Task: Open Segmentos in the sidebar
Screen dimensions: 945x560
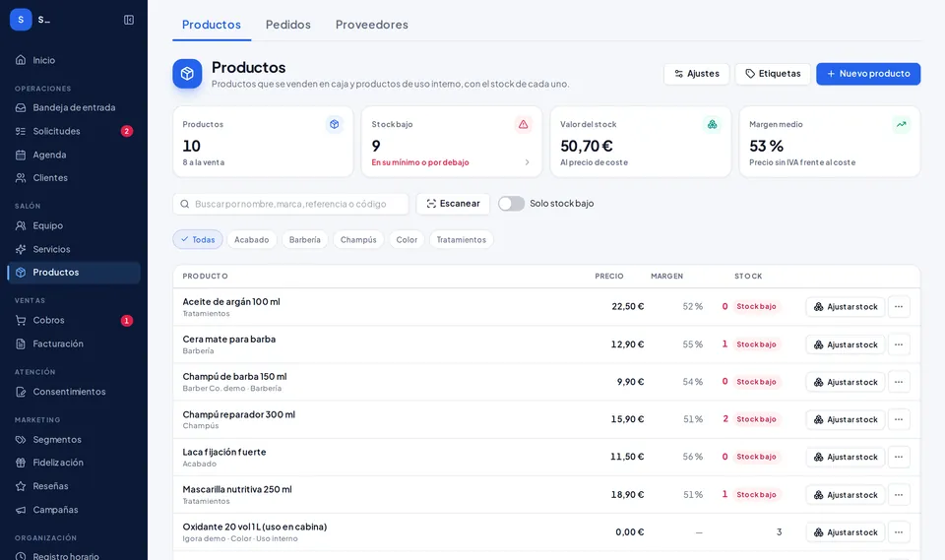Action: point(74,440)
